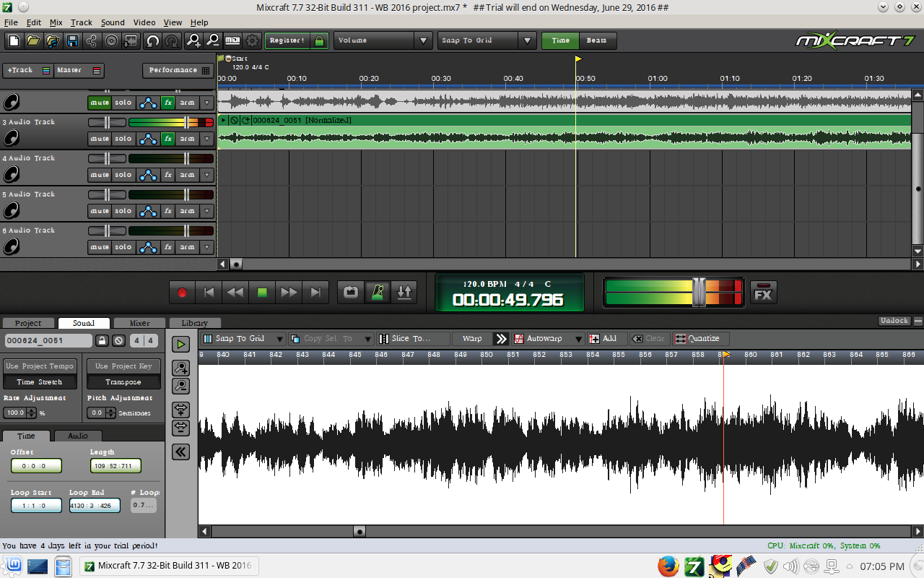Open the Time Stretch mode selector
This screenshot has height=578, width=924.
click(x=40, y=381)
